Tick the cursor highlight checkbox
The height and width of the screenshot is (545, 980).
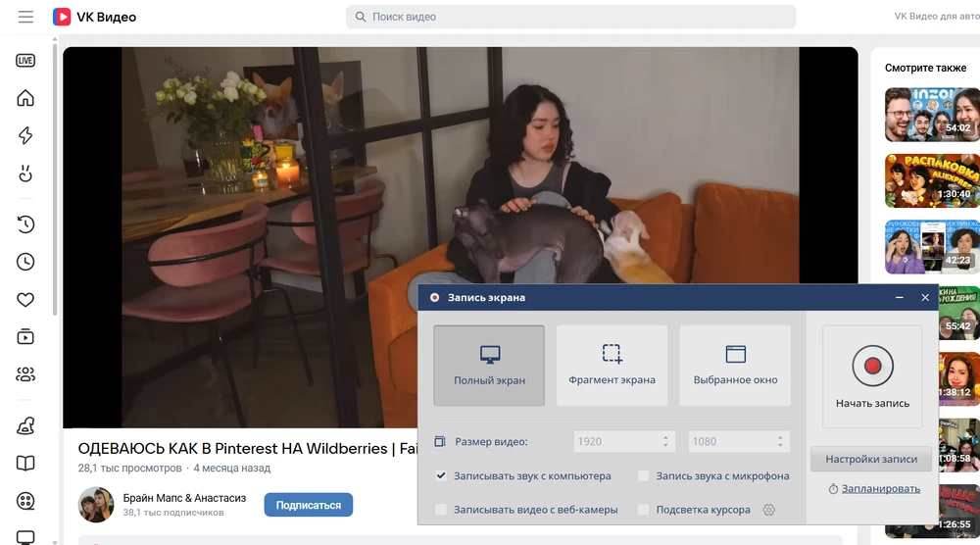(x=644, y=510)
